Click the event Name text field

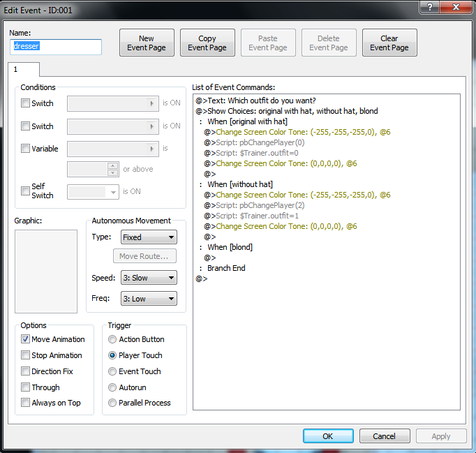coord(56,47)
